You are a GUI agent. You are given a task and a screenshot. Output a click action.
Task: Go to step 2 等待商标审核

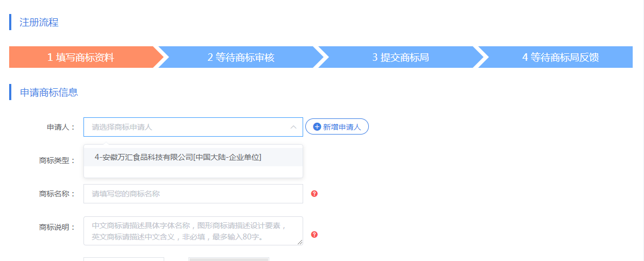(241, 58)
